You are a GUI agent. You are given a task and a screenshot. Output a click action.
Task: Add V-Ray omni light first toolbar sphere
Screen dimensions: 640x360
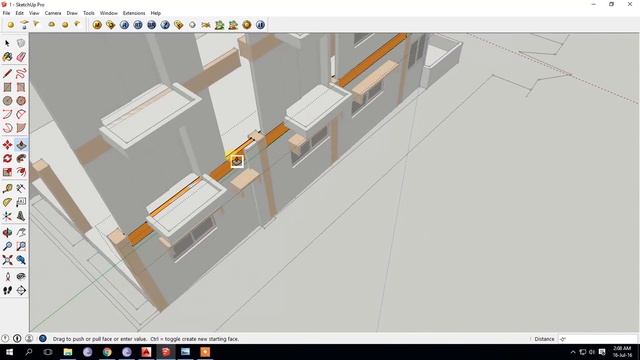click(11, 25)
